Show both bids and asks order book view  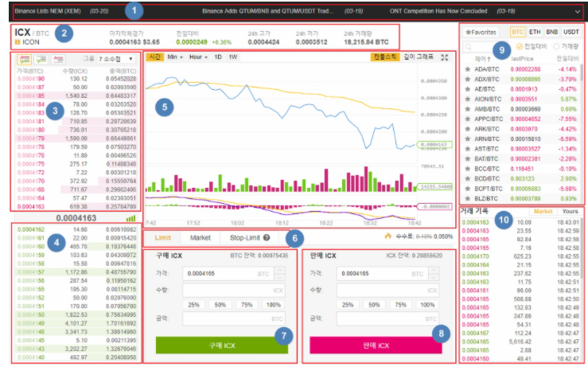coord(25,59)
